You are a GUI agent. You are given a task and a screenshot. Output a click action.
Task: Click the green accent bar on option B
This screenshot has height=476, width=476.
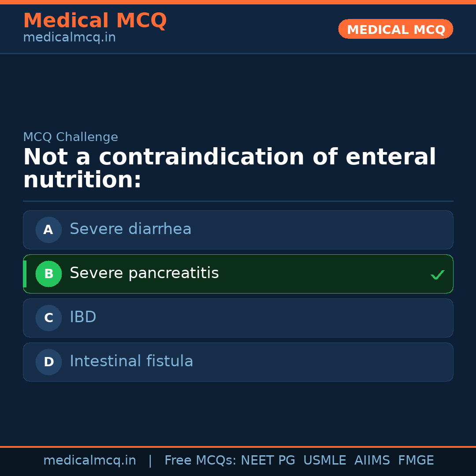25,274
